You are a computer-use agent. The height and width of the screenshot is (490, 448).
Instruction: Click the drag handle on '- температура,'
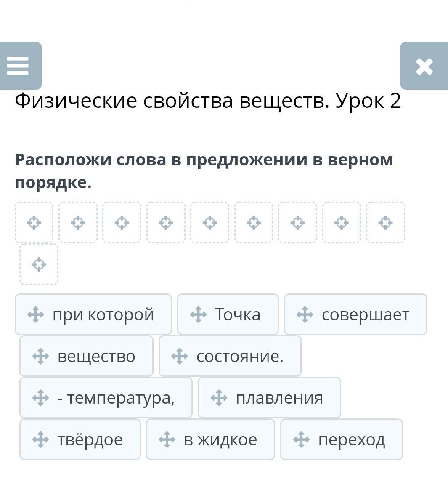pyautogui.click(x=40, y=398)
